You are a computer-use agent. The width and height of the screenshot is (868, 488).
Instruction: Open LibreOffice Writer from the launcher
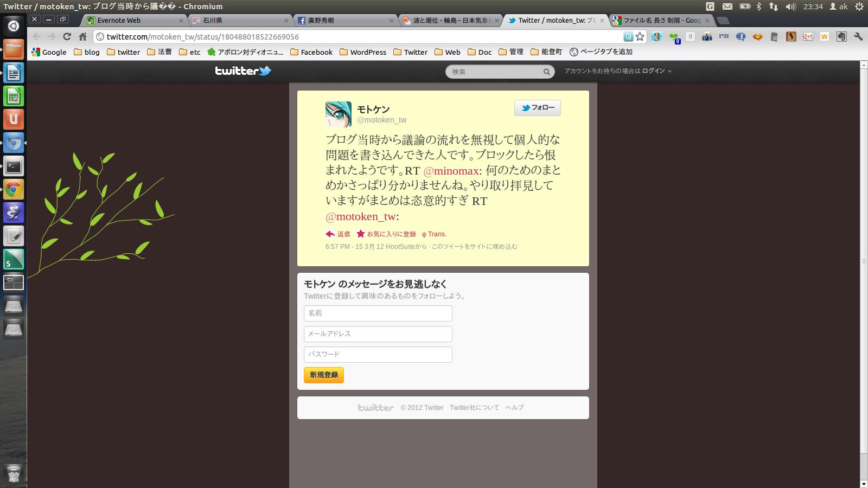(x=14, y=72)
